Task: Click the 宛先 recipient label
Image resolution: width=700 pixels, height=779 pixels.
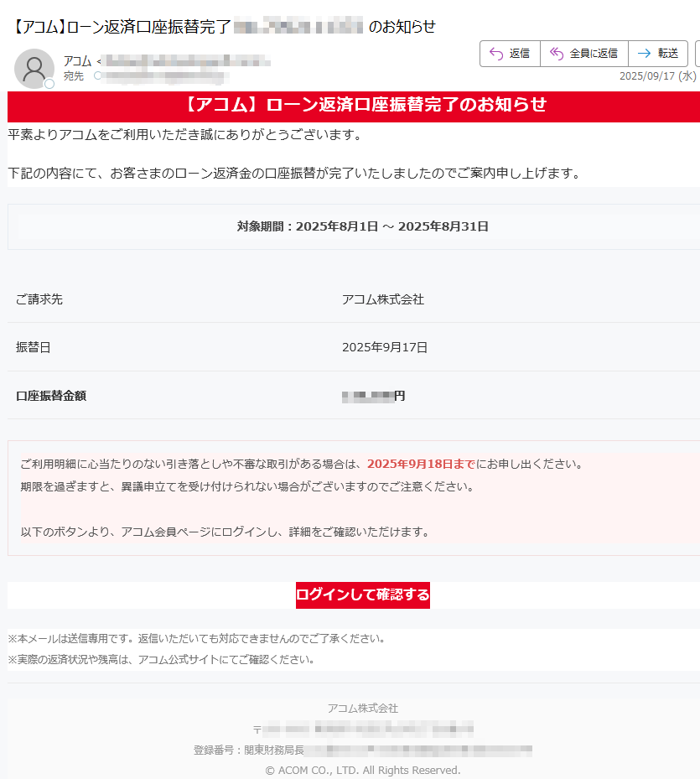Action: click(x=74, y=76)
